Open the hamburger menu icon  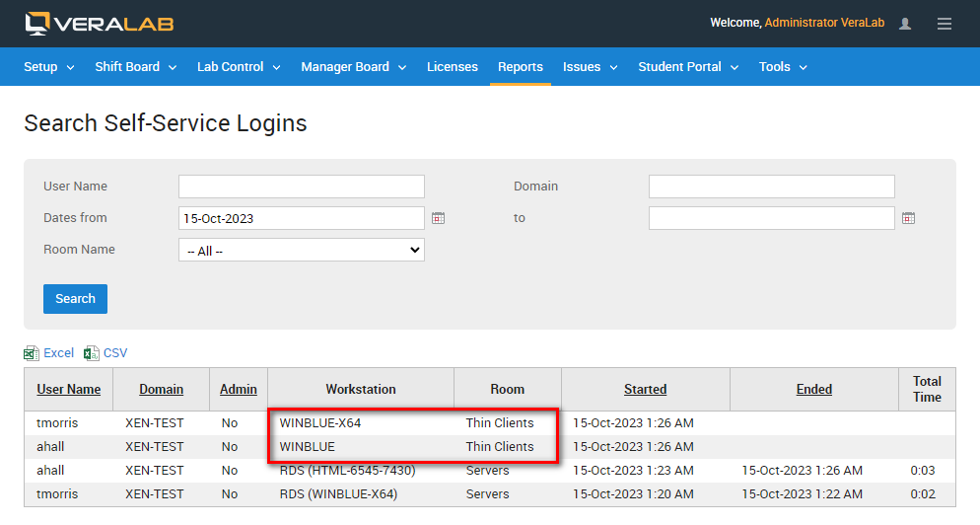tap(944, 24)
